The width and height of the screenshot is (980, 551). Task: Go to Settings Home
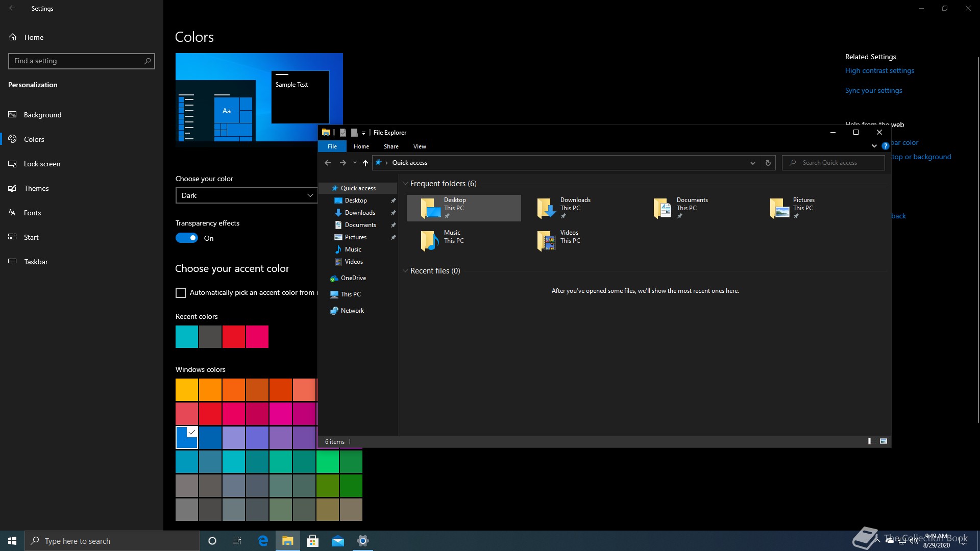tap(82, 37)
